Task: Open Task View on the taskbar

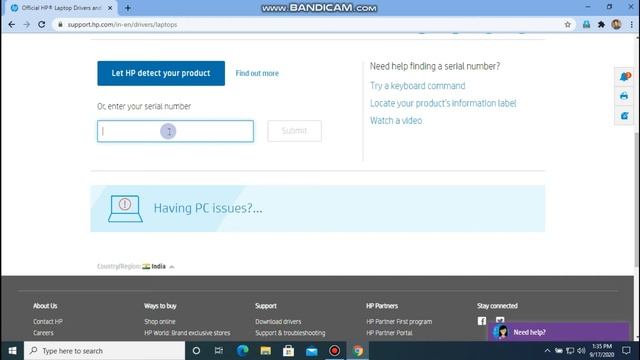Action: point(219,351)
